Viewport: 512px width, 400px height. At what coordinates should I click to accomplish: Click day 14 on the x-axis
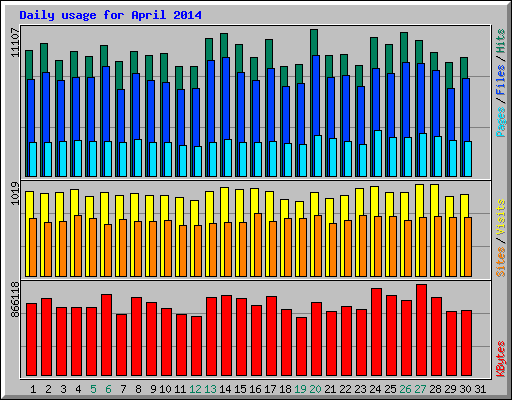coord(225,389)
